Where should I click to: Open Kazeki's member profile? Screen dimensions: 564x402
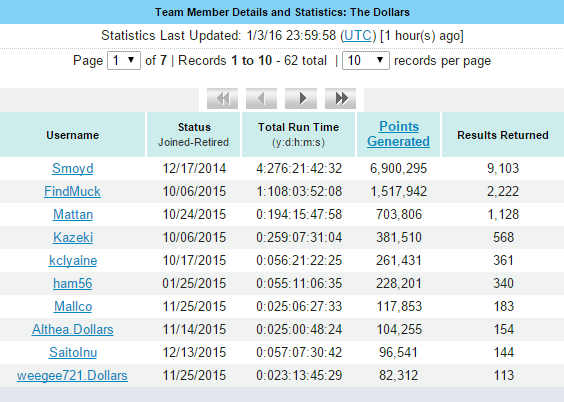pos(73,237)
